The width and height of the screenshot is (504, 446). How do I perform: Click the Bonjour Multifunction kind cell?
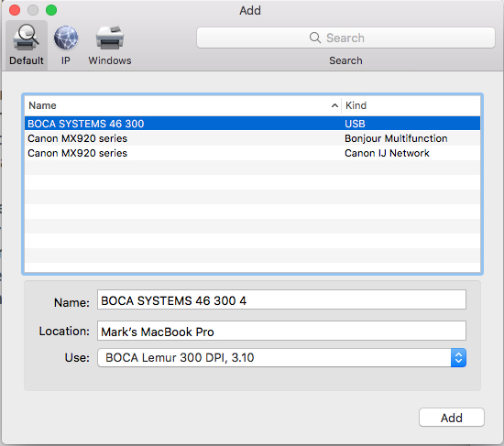396,138
